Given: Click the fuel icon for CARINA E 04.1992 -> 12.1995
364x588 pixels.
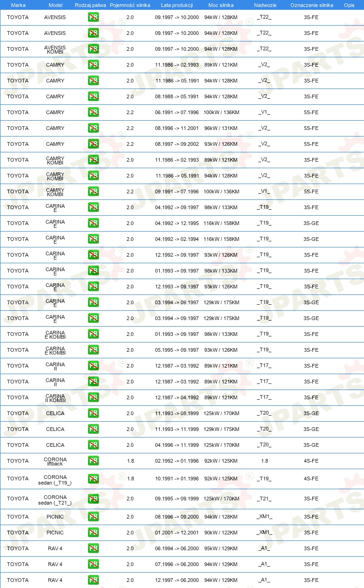Looking at the screenshot, I should pyautogui.click(x=93, y=223).
